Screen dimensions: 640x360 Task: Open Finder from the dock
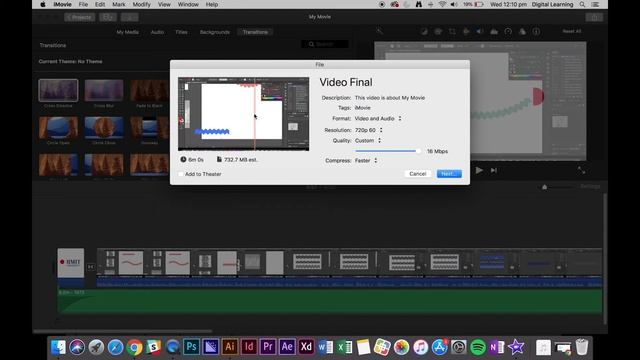coord(58,347)
